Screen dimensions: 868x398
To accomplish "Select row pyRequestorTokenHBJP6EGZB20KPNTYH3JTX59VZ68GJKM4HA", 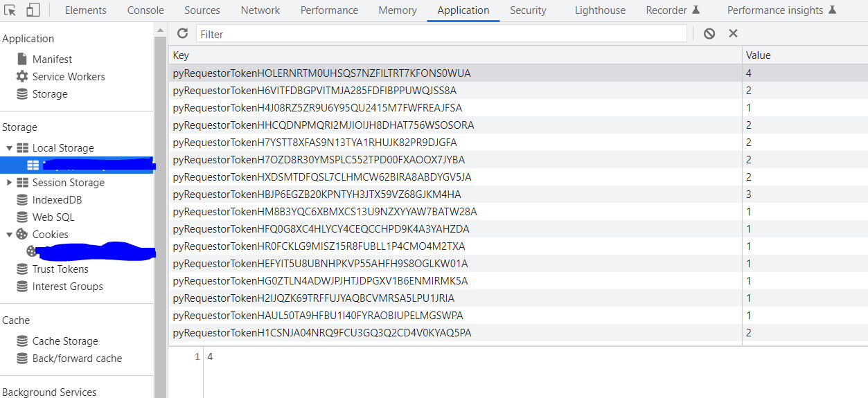I will click(518, 194).
